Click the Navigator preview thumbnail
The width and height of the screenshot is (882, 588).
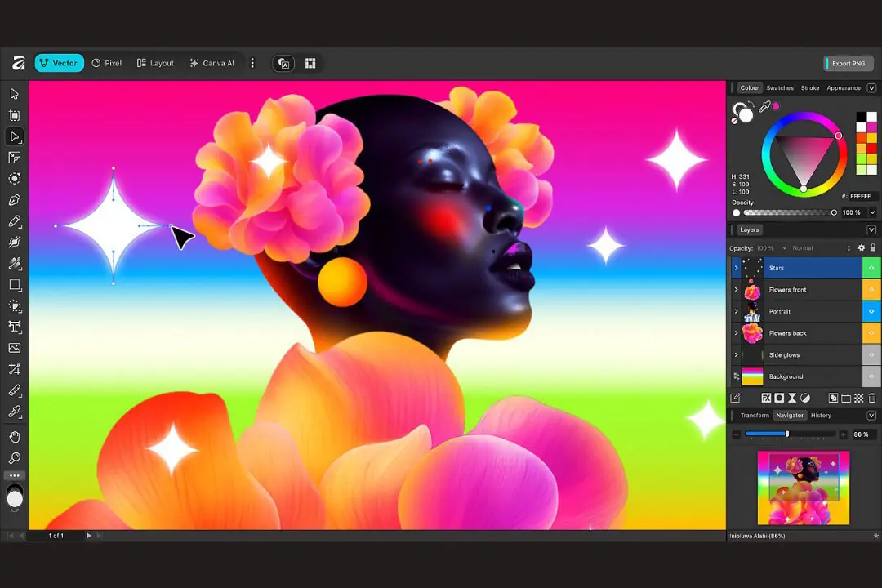click(804, 488)
